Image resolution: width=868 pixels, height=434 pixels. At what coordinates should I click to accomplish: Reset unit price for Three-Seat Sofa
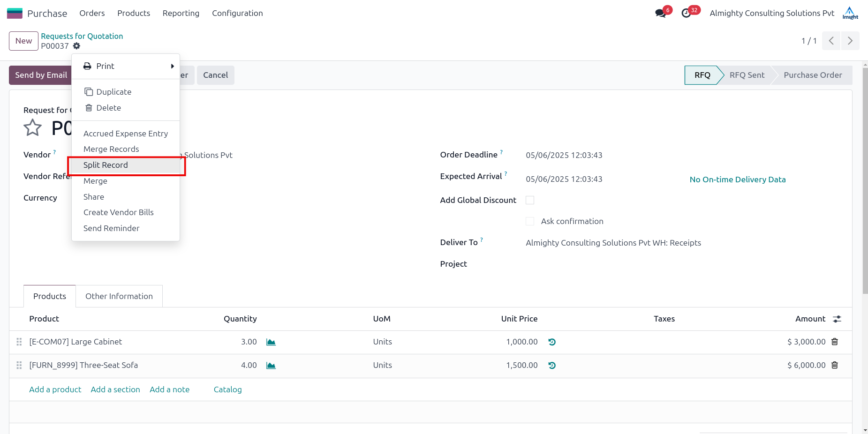(552, 366)
